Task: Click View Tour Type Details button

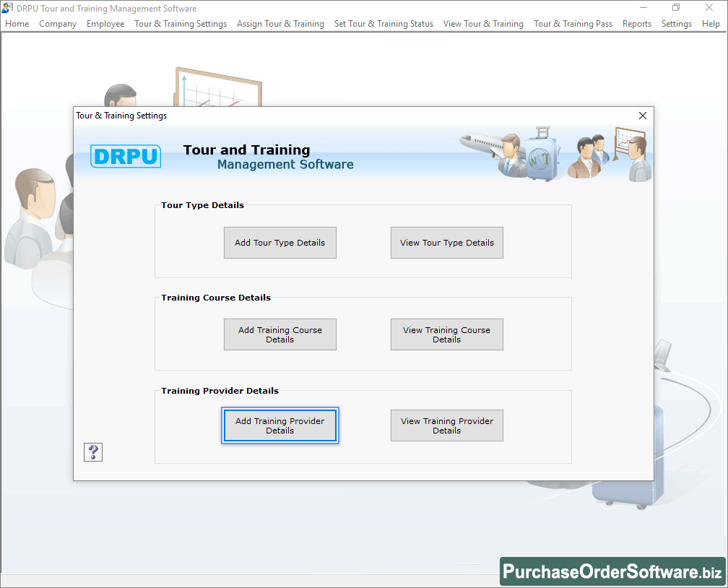Action: (446, 243)
